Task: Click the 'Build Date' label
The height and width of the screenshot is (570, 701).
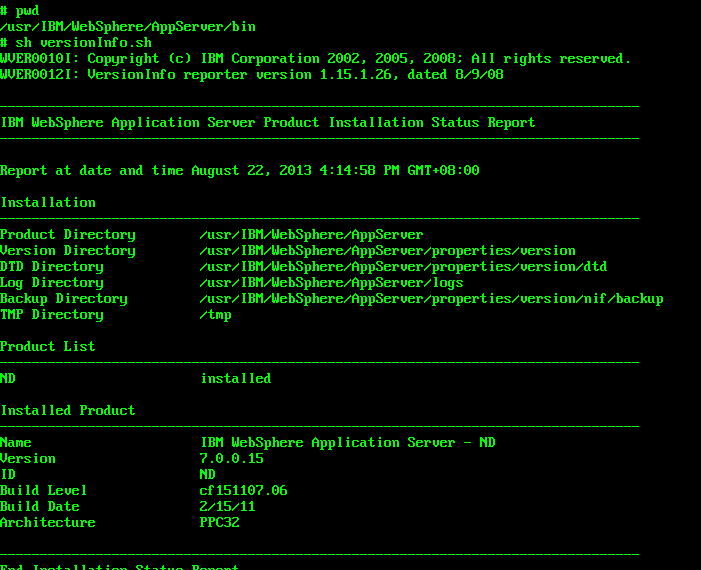Action: tap(40, 507)
